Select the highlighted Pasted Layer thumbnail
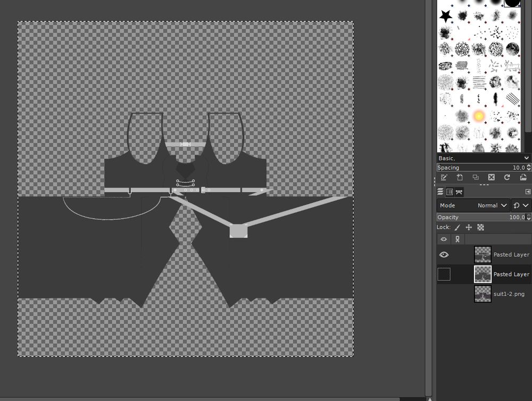532x401 pixels. pyautogui.click(x=483, y=274)
